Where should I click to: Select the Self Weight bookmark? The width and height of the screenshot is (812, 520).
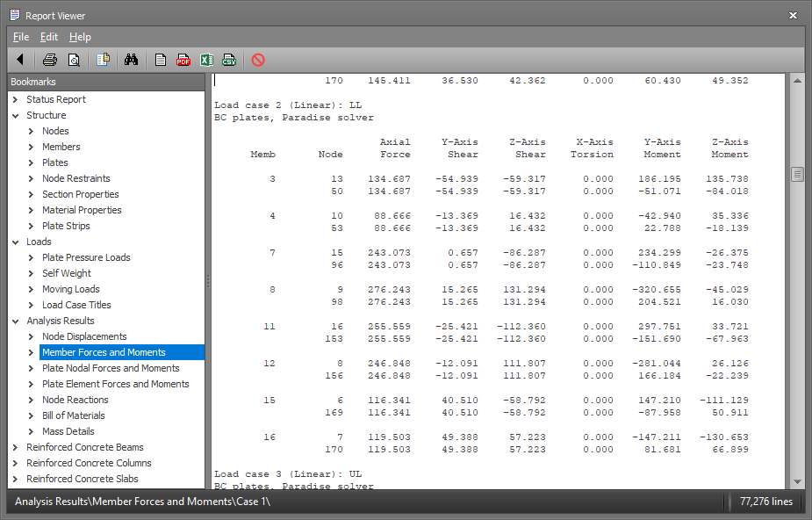[67, 273]
